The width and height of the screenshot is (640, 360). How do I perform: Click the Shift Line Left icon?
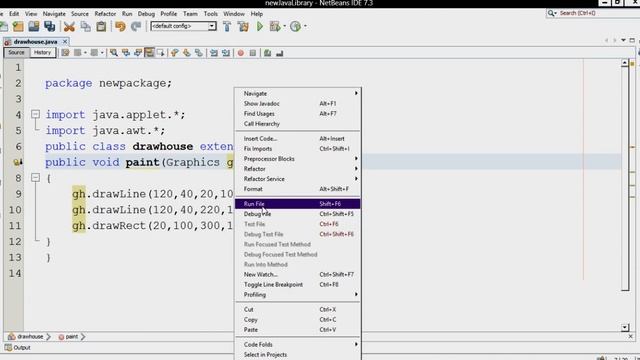point(214,53)
